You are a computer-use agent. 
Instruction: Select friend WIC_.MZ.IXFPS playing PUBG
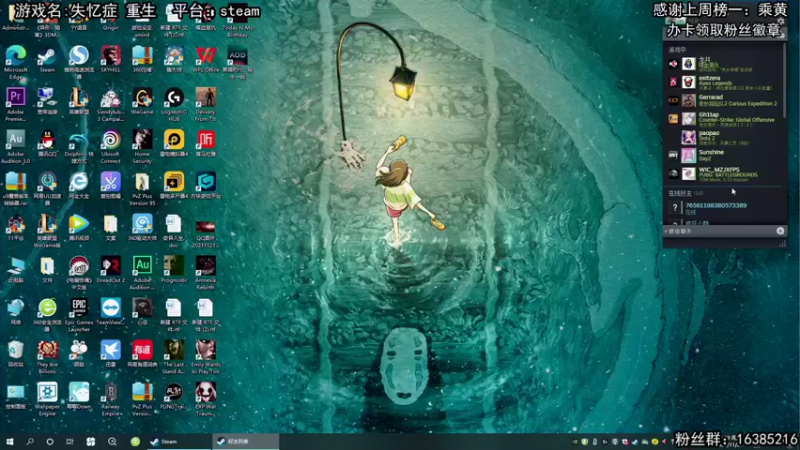pos(724,174)
